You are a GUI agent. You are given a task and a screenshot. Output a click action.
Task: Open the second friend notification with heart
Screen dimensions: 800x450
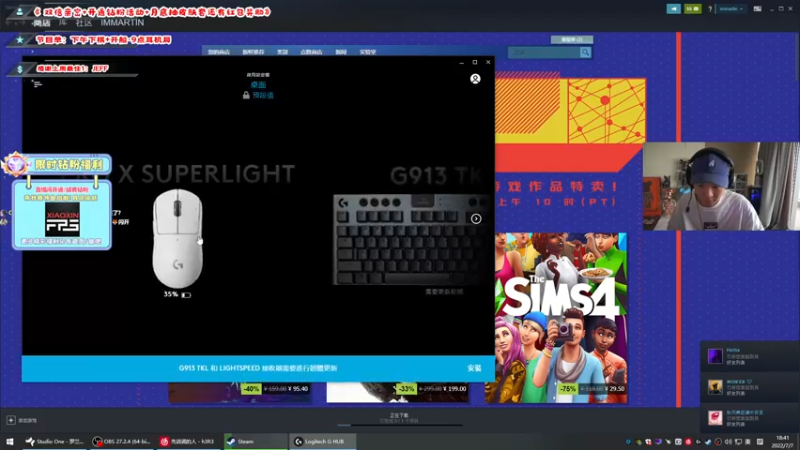pos(750,387)
